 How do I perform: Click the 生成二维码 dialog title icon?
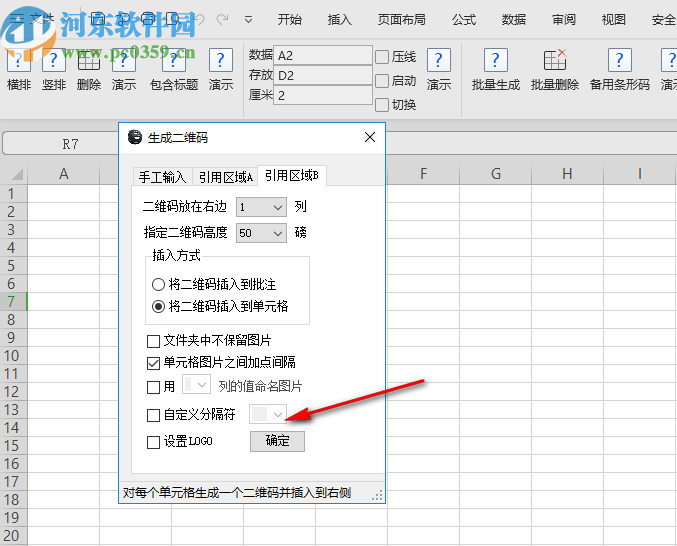[x=135, y=137]
